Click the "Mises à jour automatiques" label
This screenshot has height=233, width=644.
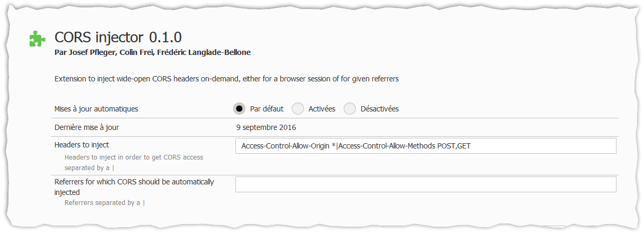coord(96,109)
